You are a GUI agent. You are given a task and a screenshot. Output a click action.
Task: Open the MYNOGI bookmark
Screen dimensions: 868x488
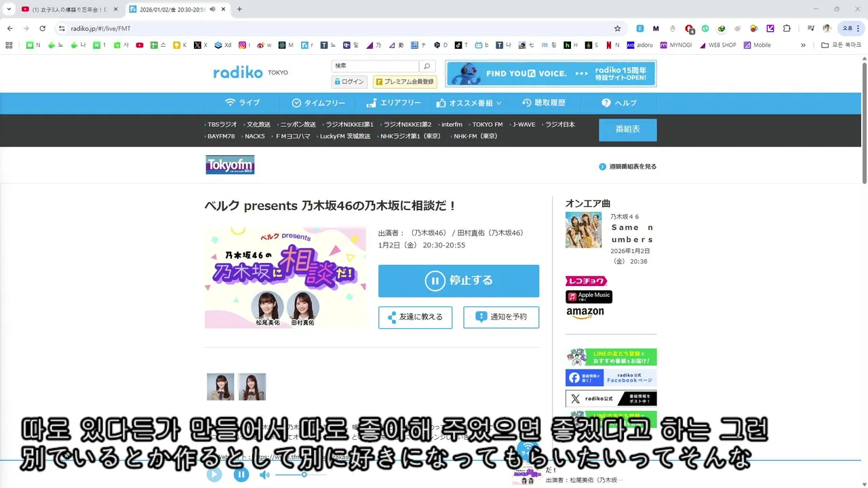pyautogui.click(x=676, y=45)
